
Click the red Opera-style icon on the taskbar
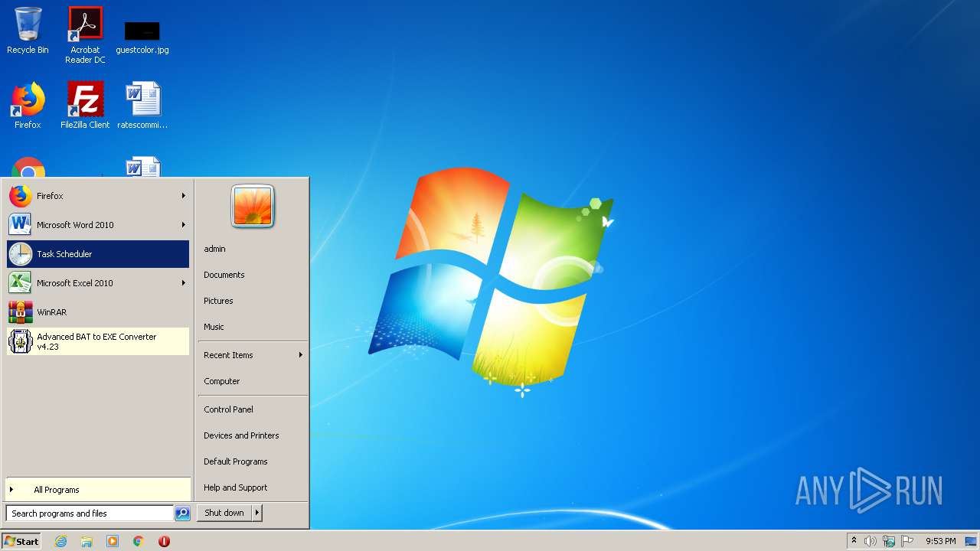pos(164,541)
